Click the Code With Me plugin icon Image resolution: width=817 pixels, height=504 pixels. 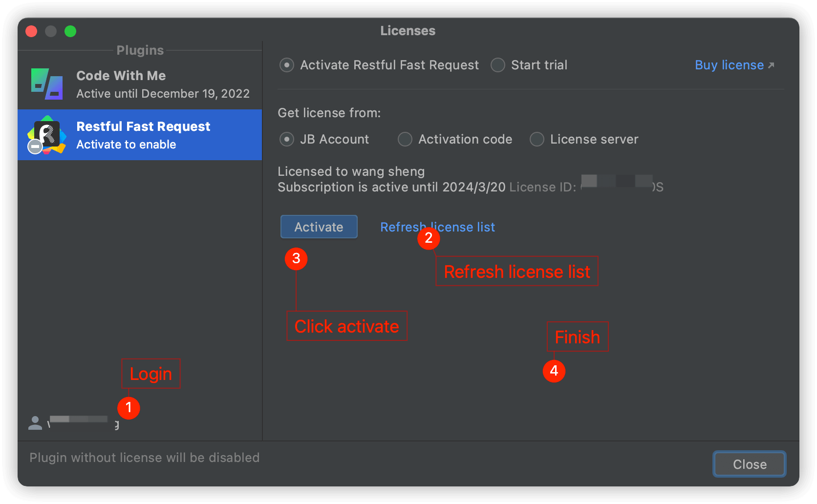click(47, 84)
